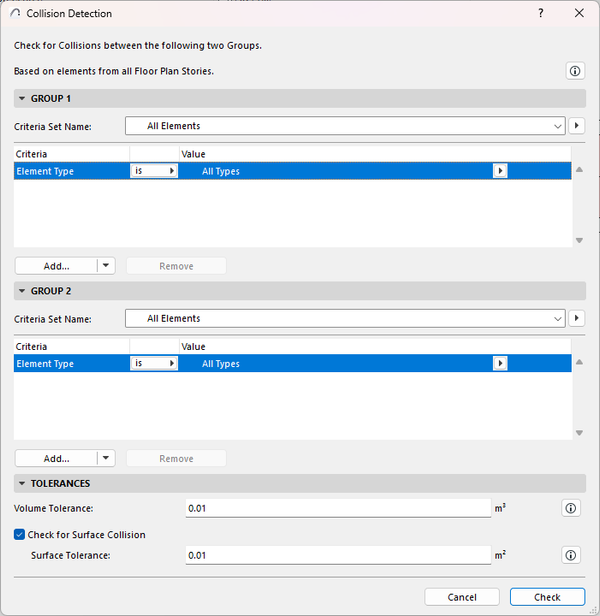Image resolution: width=600 pixels, height=616 pixels.
Task: Open Group 1 Criteria Set Name dropdown
Action: (345, 126)
